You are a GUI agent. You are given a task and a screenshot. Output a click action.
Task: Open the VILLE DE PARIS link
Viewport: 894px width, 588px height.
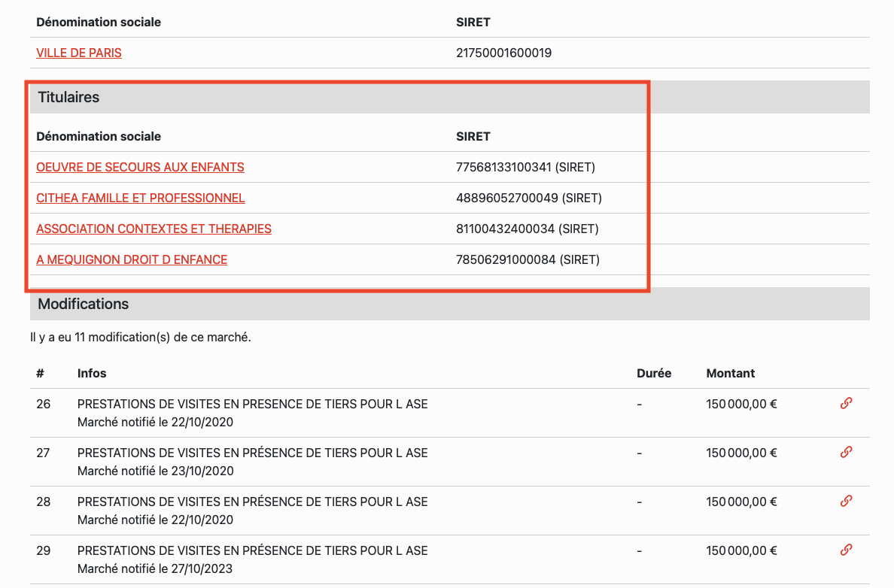click(x=79, y=53)
